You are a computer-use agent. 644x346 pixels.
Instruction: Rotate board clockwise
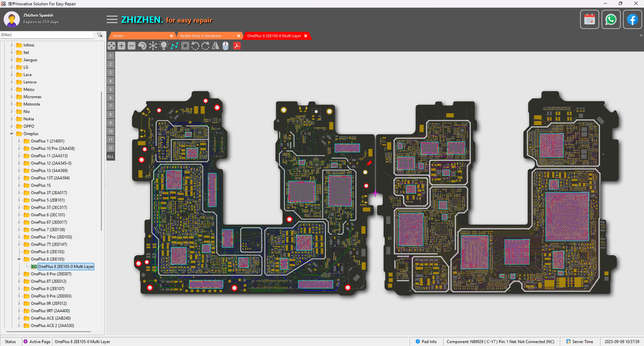click(x=205, y=46)
